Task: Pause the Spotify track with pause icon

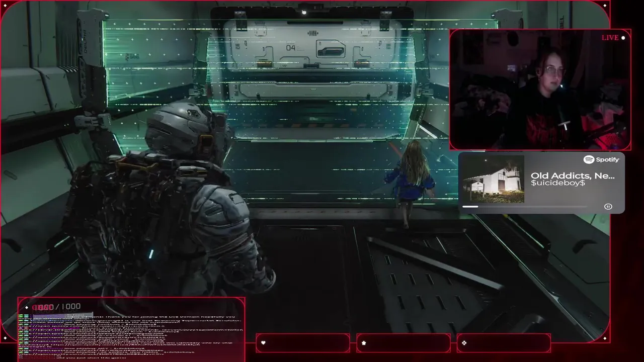Action: point(608,207)
